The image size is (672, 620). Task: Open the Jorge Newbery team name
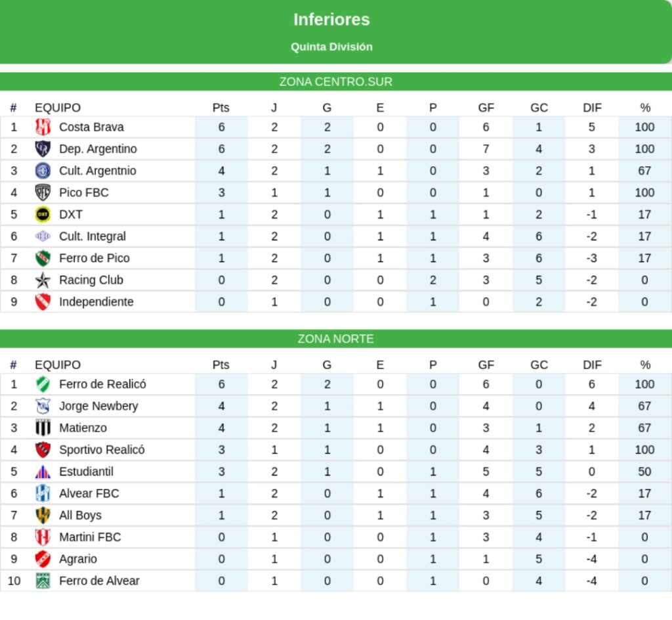tap(98, 406)
